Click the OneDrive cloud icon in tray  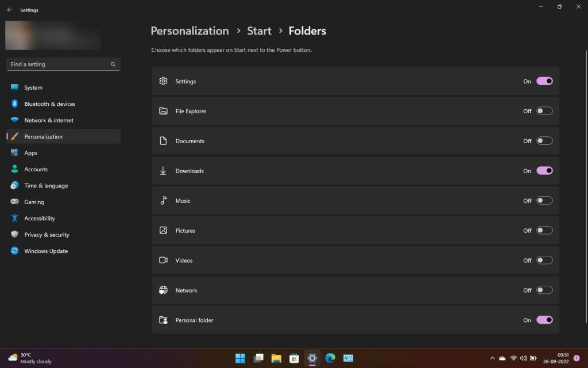502,358
